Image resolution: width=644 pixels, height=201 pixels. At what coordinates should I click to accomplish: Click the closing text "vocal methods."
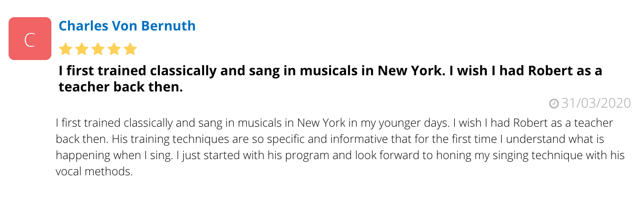(x=94, y=171)
